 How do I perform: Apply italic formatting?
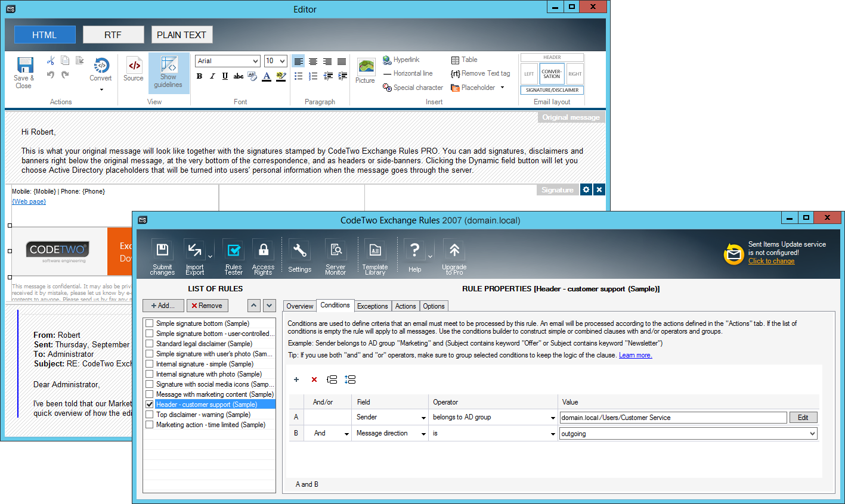coord(212,76)
